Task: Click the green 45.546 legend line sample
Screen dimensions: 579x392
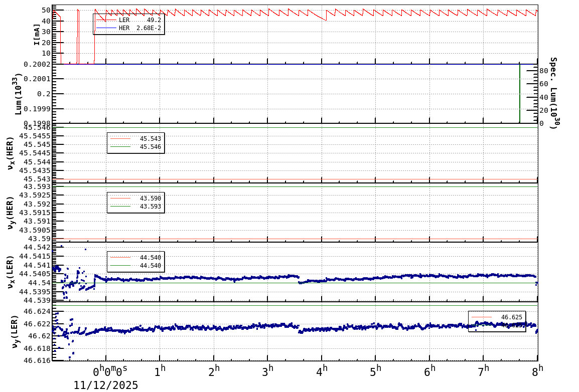Action: [x=120, y=146]
